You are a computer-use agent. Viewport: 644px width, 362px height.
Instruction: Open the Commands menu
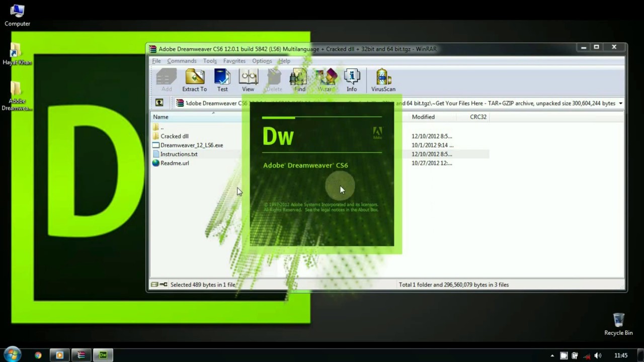point(182,61)
